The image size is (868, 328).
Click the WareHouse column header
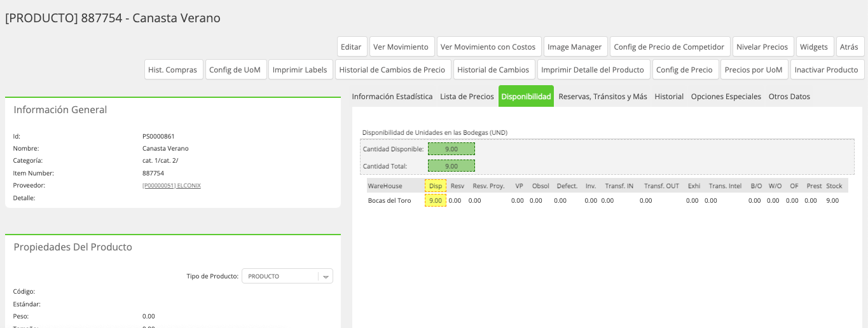pos(385,186)
